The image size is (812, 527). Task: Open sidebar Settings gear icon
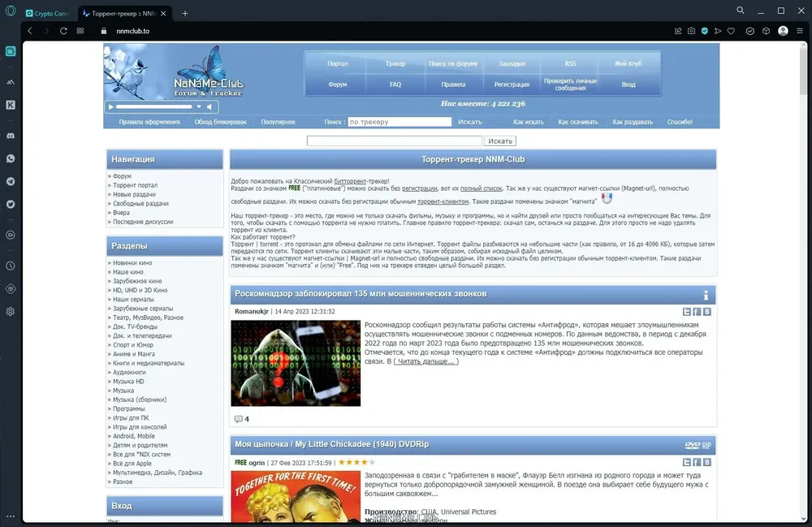tap(11, 312)
